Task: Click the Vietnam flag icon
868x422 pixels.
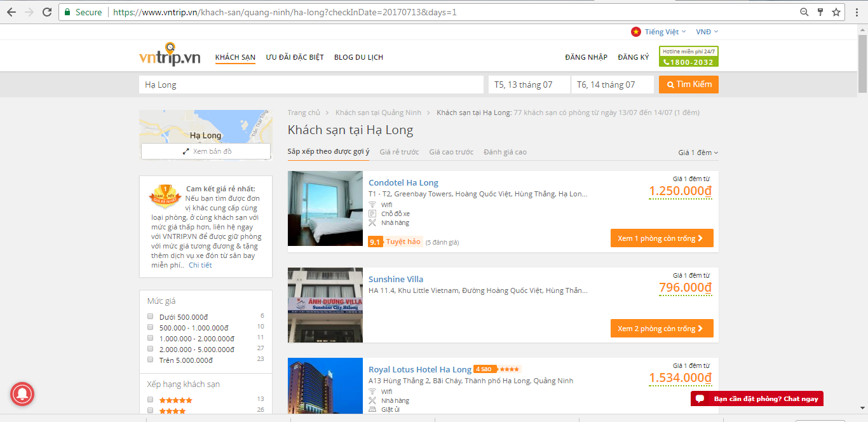Action: click(635, 32)
